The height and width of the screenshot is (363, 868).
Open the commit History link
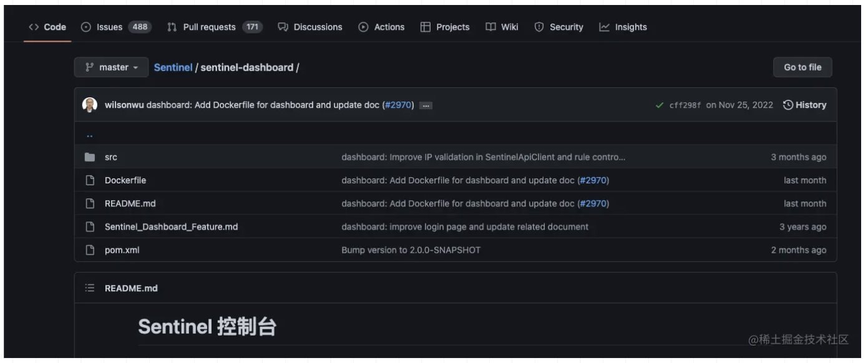(804, 105)
